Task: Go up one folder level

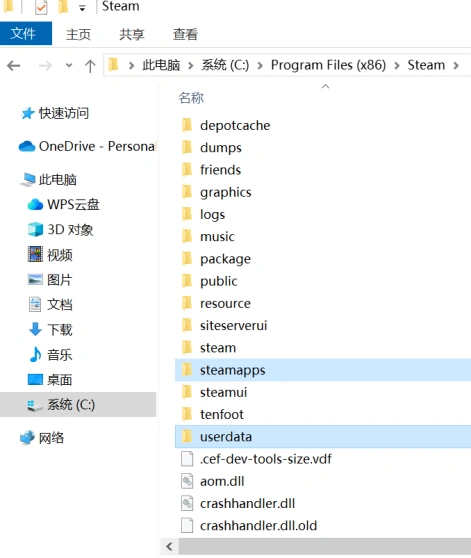Action: coord(90,66)
